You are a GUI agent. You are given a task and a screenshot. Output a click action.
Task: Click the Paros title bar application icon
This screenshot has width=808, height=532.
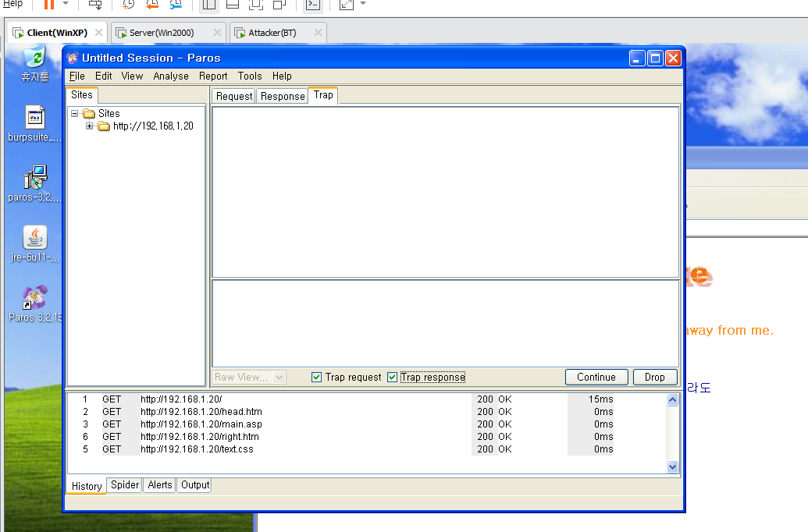pyautogui.click(x=73, y=58)
